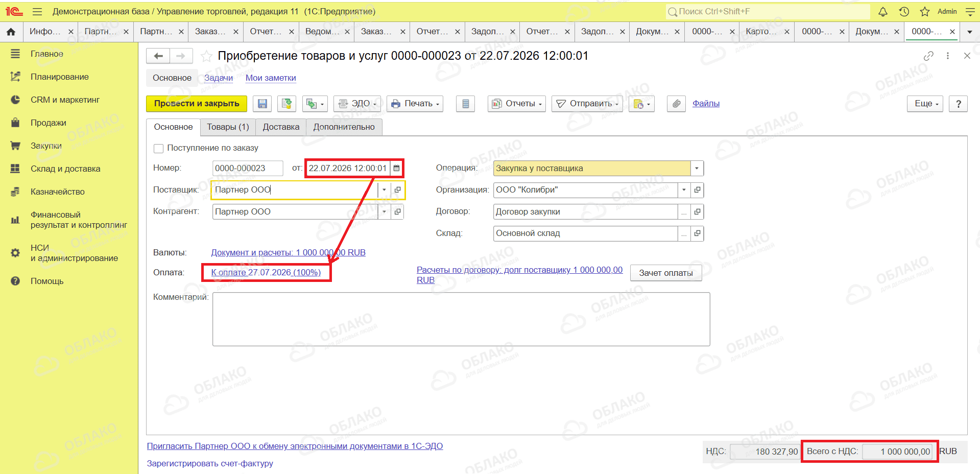
Task: Open the Договор selection ellipsis button
Action: 684,211
